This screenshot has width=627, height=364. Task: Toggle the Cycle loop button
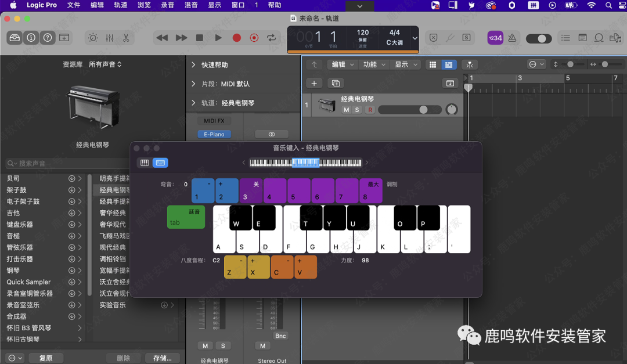click(271, 38)
